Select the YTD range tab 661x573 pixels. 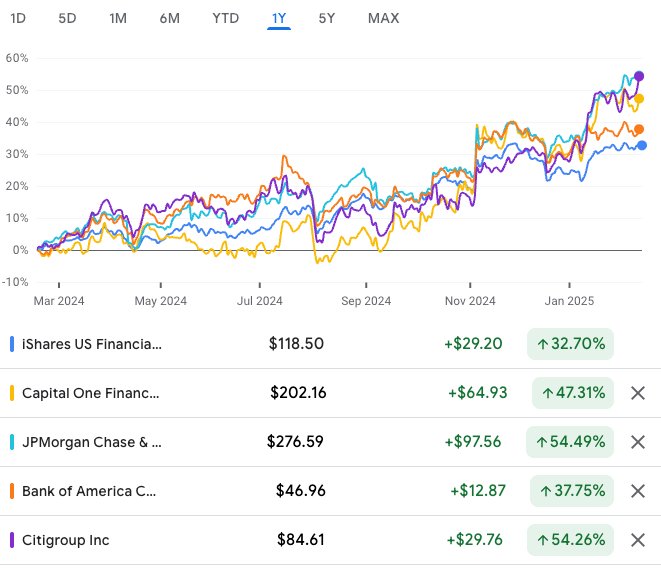click(x=226, y=19)
